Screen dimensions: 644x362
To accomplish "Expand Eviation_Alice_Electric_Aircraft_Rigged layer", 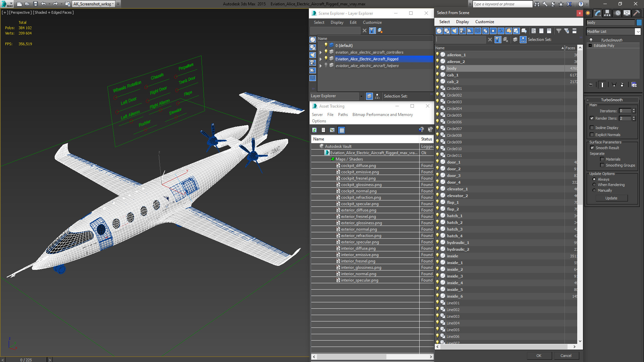I will (x=321, y=59).
